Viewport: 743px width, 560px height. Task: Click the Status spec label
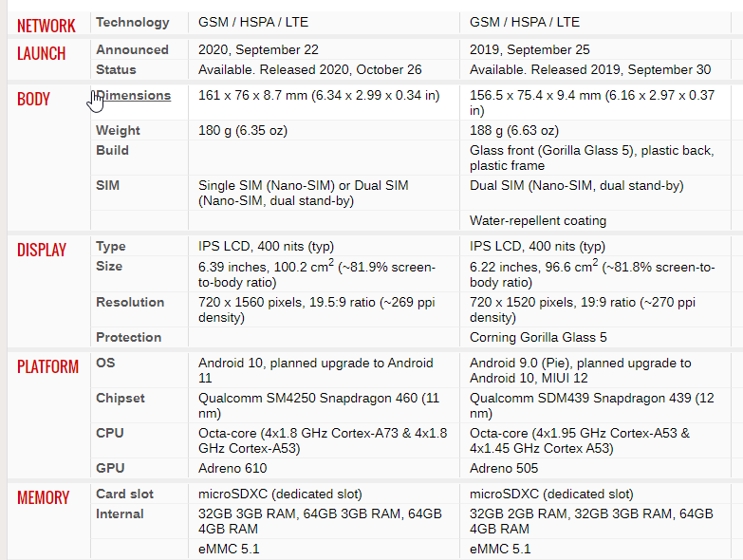pyautogui.click(x=116, y=69)
